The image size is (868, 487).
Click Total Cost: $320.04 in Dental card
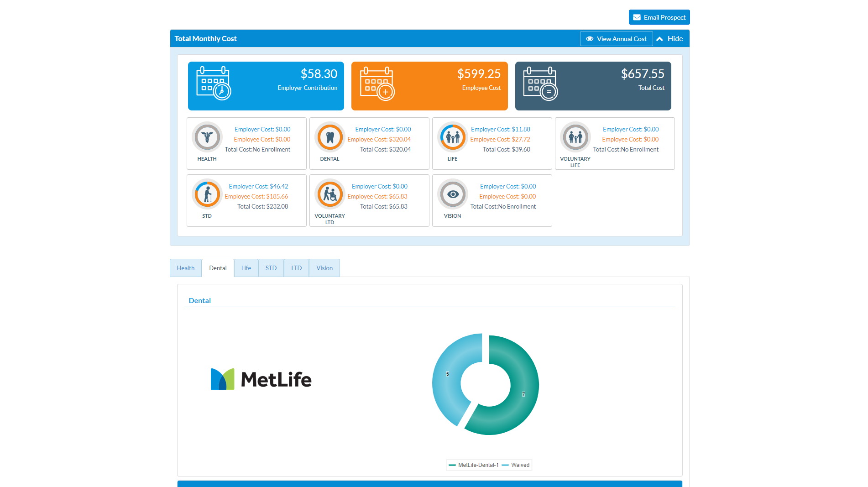point(385,149)
